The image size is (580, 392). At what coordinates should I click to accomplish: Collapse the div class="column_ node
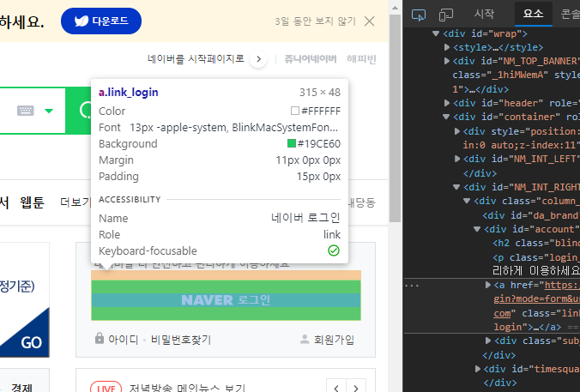pos(467,201)
